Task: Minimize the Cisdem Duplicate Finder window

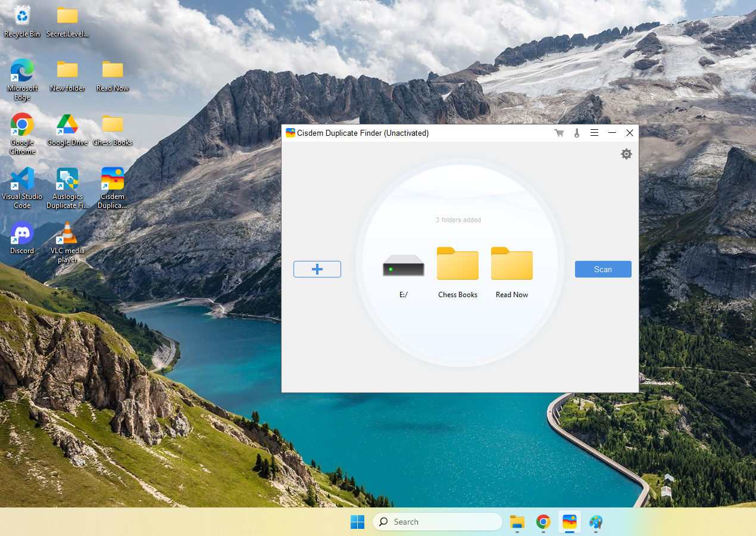Action: [x=612, y=133]
